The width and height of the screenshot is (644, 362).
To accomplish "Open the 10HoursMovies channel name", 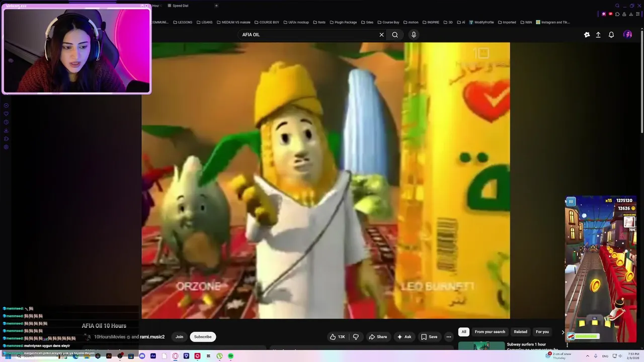I will coord(110,337).
